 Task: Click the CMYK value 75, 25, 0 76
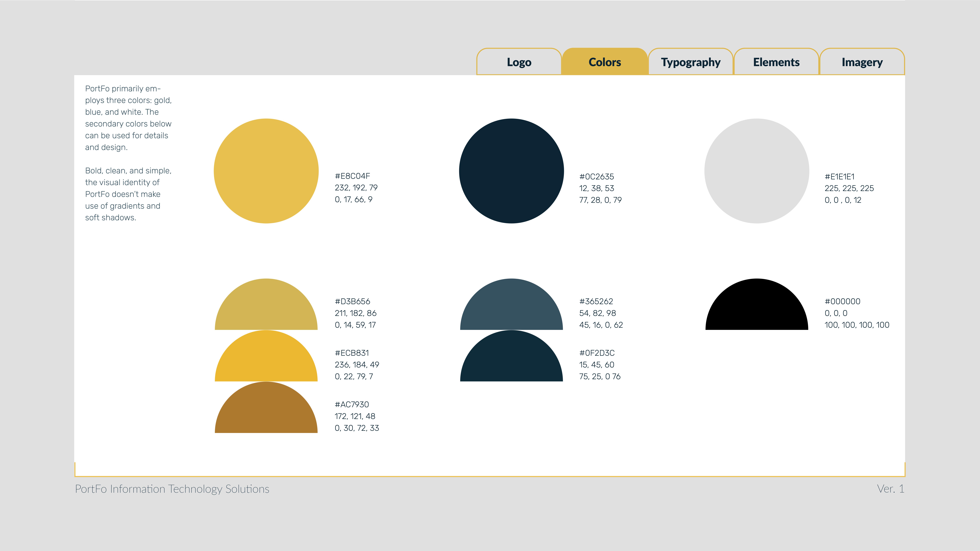coord(600,377)
